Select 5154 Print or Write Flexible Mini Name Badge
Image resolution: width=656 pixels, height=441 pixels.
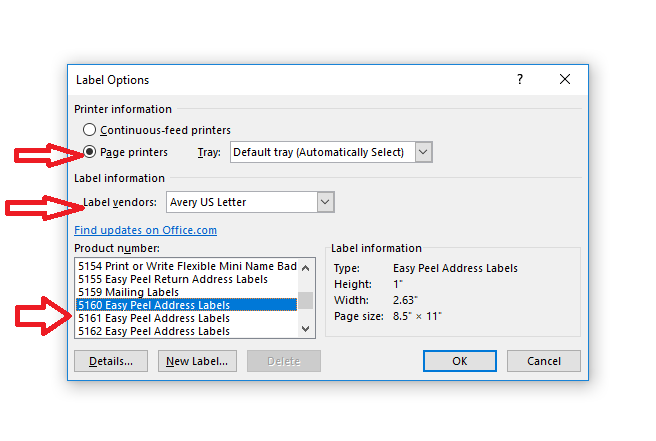tap(187, 266)
